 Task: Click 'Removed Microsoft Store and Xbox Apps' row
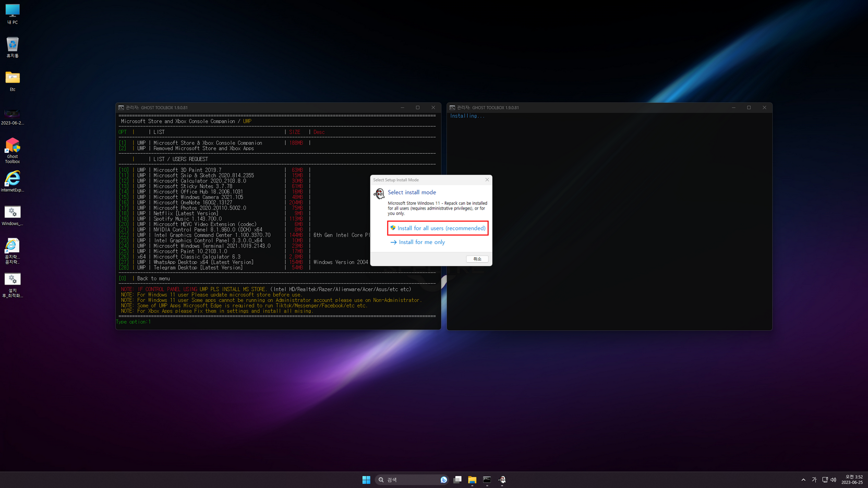point(187,149)
